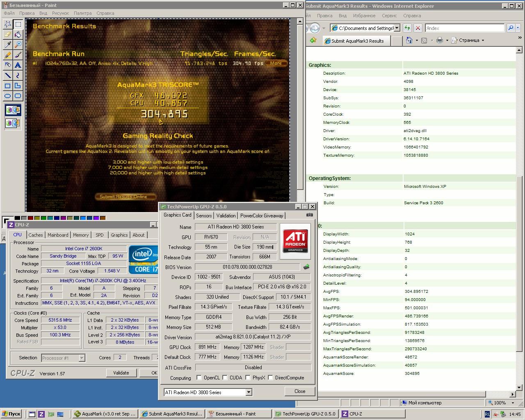Expand the Processor #1 selection dropdown in CPU-Z
525x420 pixels.
[82, 358]
